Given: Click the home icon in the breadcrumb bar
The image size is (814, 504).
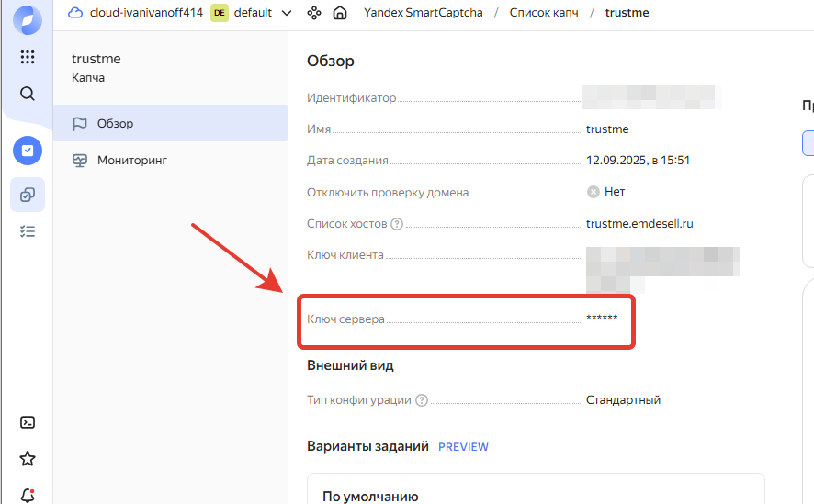Looking at the screenshot, I should coord(340,13).
